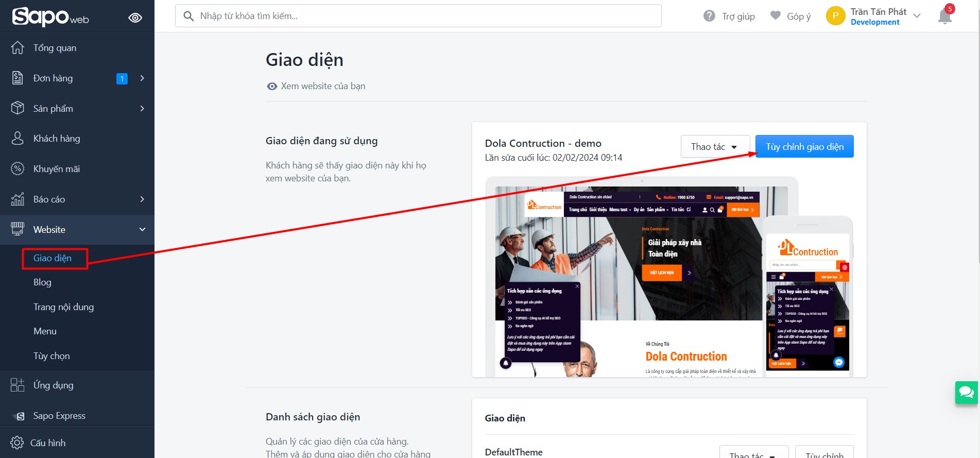This screenshot has height=458, width=980.
Task: Click the Trợ giúp help link
Action: click(738, 16)
